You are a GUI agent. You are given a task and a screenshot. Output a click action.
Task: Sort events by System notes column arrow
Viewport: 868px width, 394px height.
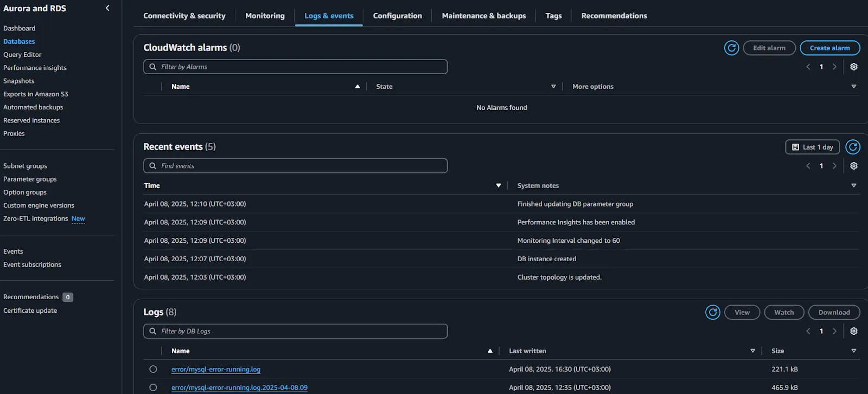(853, 186)
